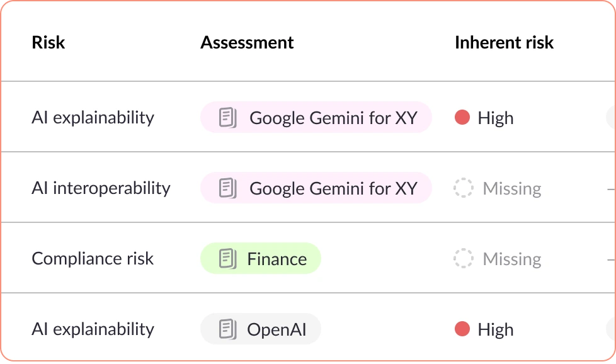Sort by the Inherent risk column header

504,43
